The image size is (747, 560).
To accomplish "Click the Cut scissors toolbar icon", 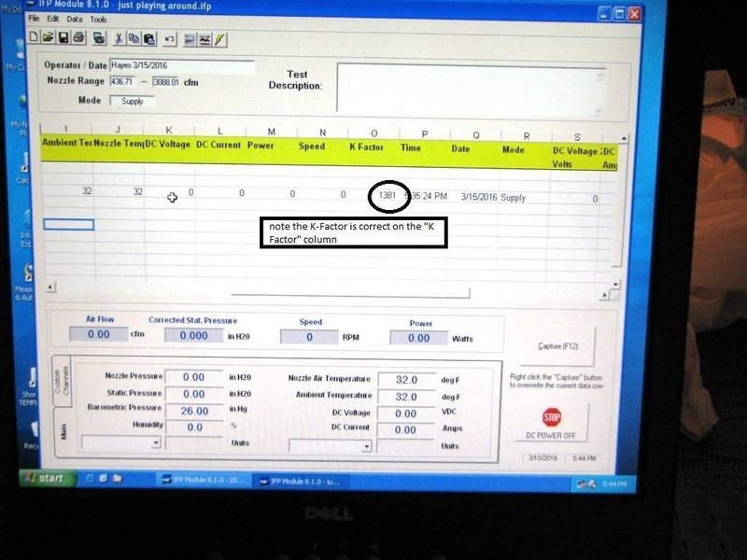I will (x=120, y=39).
